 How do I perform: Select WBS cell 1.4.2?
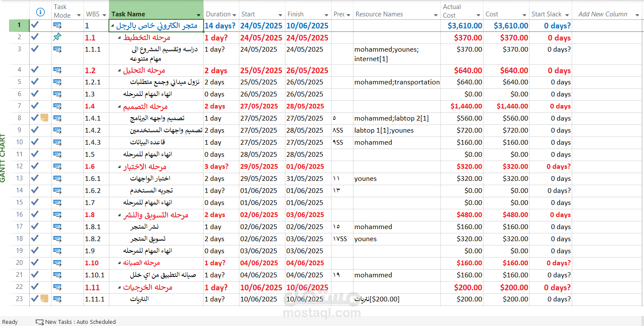click(x=96, y=130)
